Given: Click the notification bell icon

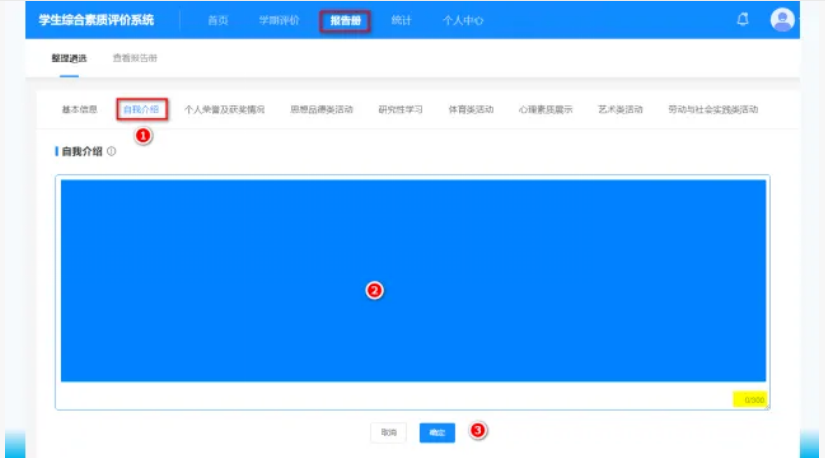Looking at the screenshot, I should (x=742, y=20).
